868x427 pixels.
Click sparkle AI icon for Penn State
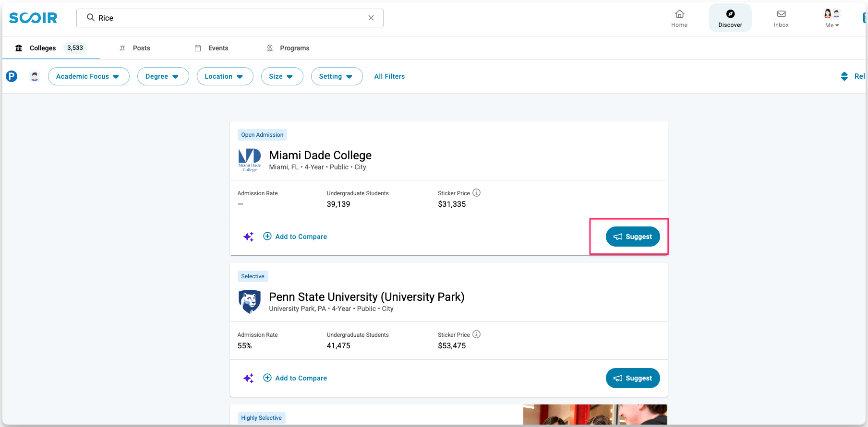click(x=248, y=378)
